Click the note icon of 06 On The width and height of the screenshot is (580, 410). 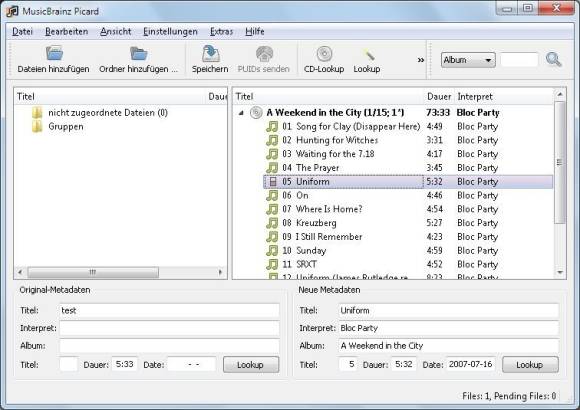point(272,195)
